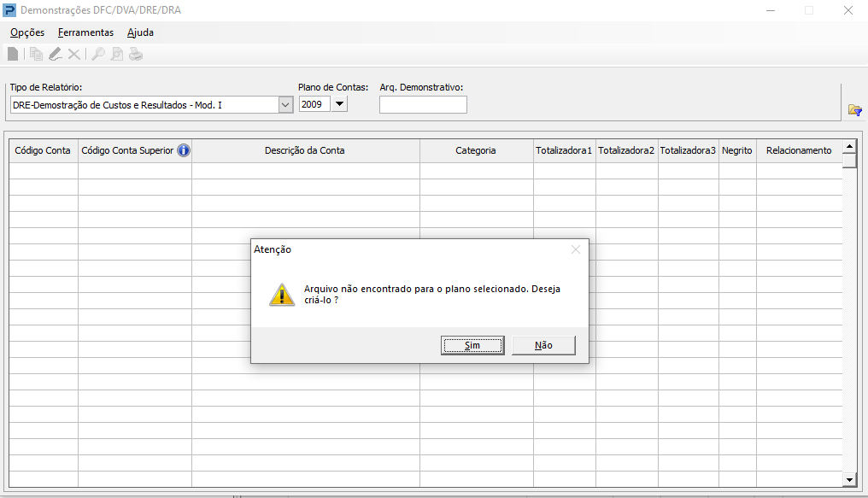Click the app icon in title bar
Image resolution: width=868 pixels, height=498 pixels.
9,10
